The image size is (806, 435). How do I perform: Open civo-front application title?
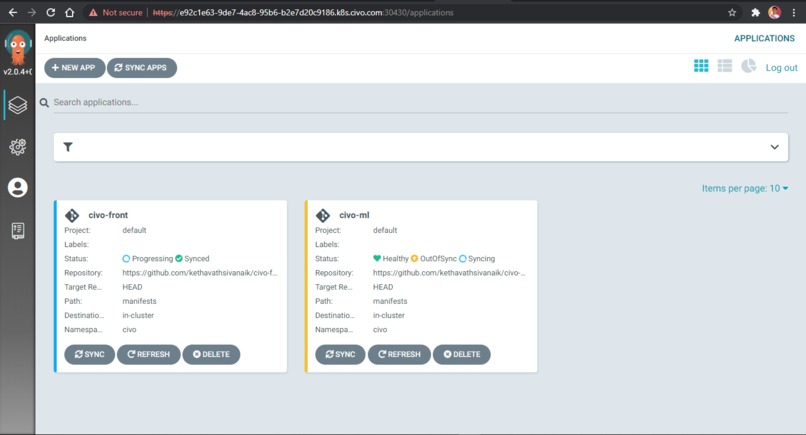(108, 215)
